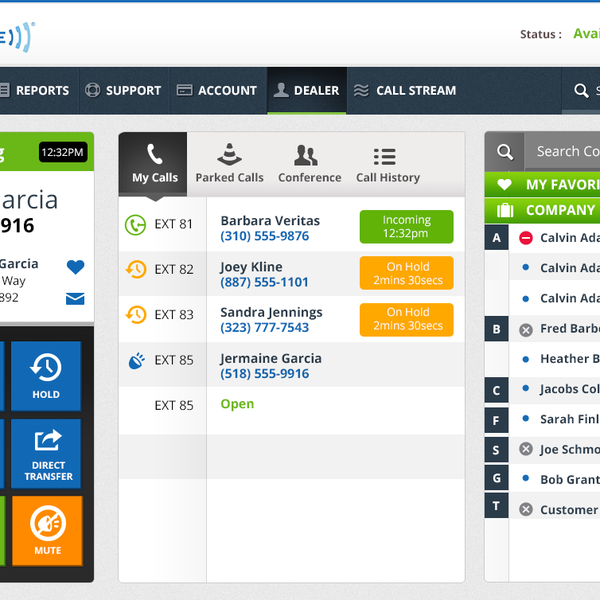Select the Jacobs Col contact
This screenshot has height=600, width=600.
[x=570, y=389]
